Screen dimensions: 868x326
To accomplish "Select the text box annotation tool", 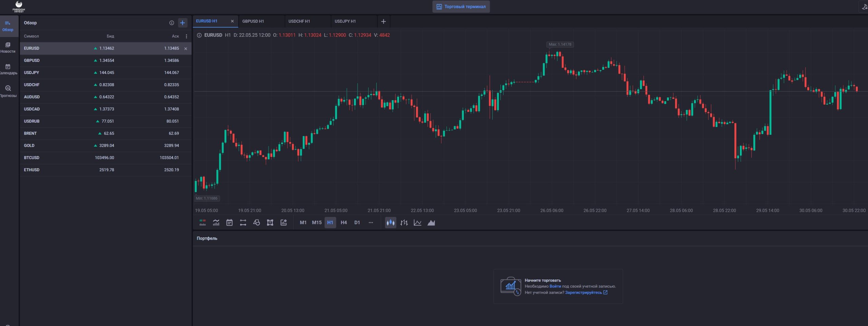I will [x=270, y=222].
